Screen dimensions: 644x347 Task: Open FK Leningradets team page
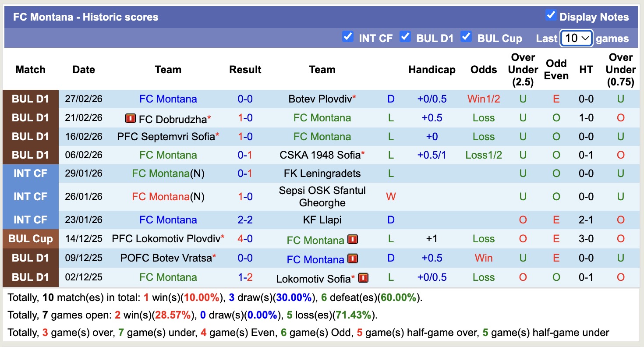pyautogui.click(x=322, y=173)
